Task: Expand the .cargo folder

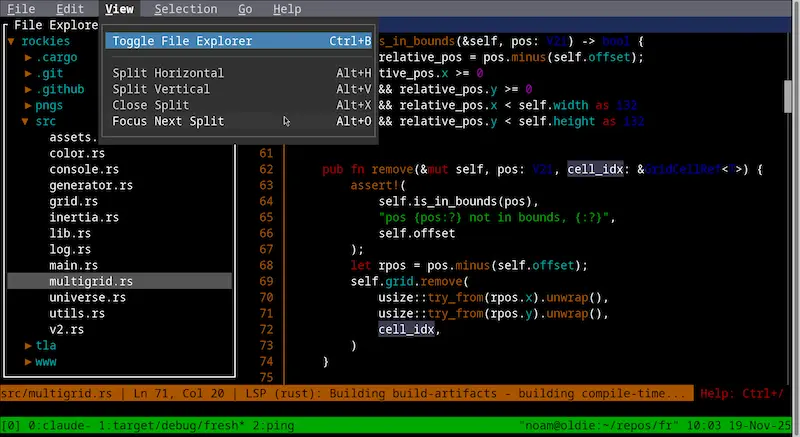Action: [56, 57]
